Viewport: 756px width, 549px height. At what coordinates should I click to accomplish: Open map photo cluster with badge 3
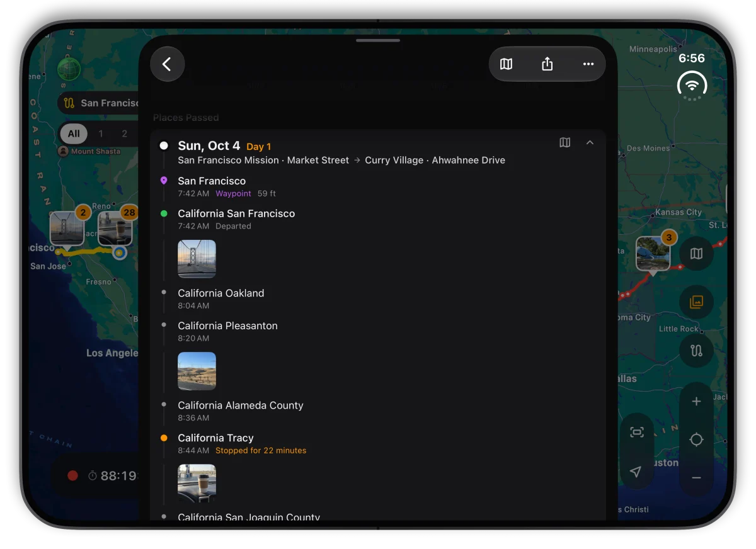coord(653,253)
